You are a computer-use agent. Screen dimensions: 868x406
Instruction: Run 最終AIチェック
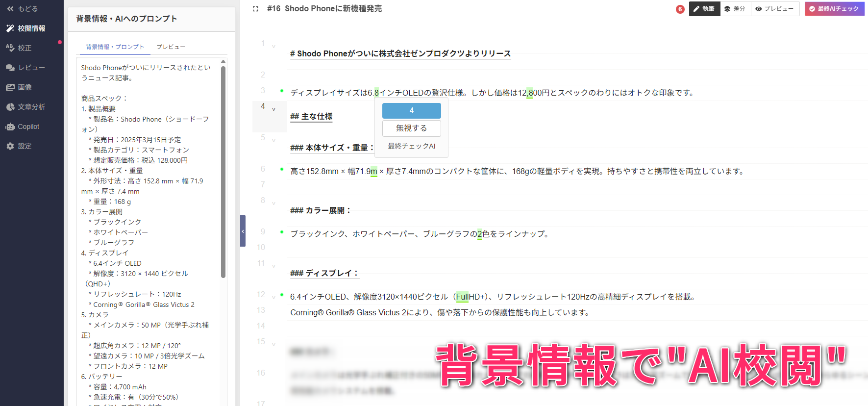click(x=835, y=9)
